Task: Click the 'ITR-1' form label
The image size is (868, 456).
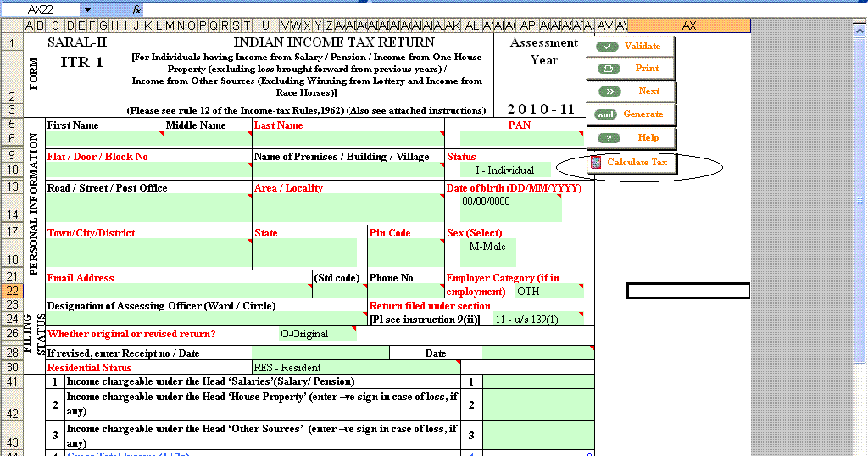Action: [x=81, y=62]
